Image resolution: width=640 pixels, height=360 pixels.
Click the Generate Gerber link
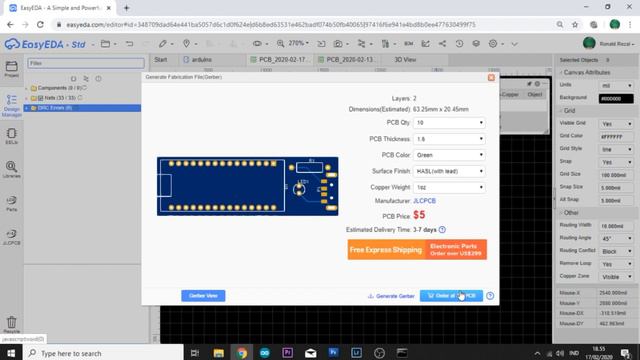point(391,296)
